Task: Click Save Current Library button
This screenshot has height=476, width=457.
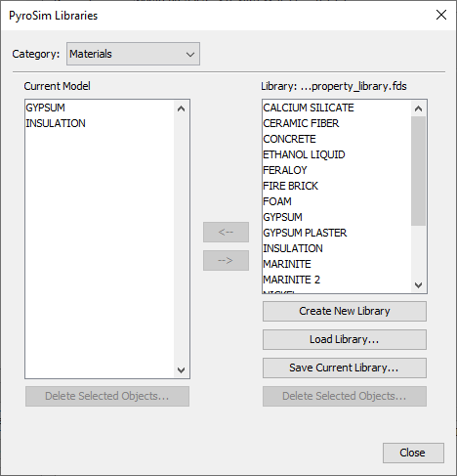Action: 345,368
